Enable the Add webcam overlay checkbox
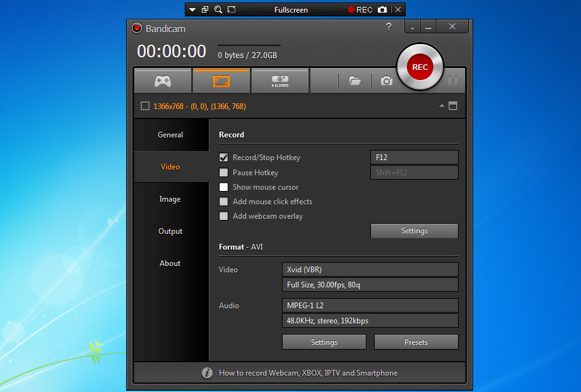581x392 pixels. point(223,216)
